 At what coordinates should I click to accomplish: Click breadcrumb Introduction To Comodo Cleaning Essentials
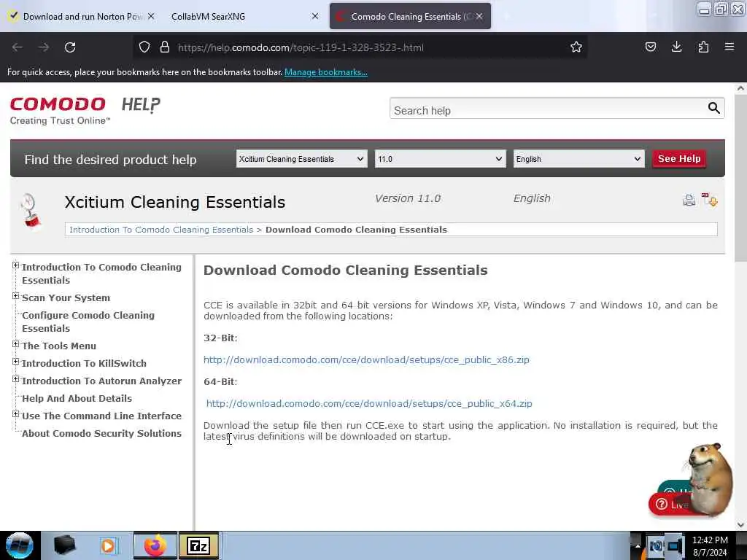pyautogui.click(x=161, y=230)
